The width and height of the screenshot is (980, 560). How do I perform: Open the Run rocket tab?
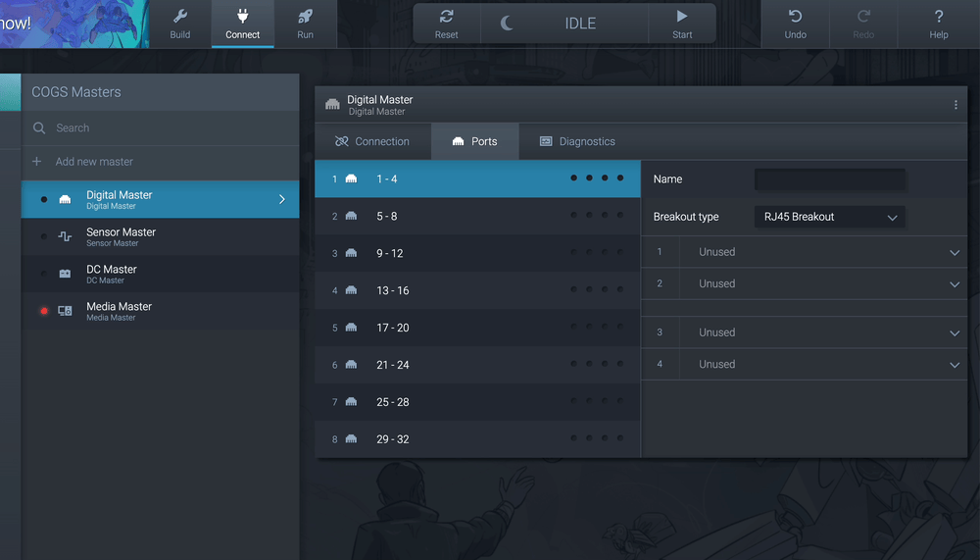coord(305,24)
